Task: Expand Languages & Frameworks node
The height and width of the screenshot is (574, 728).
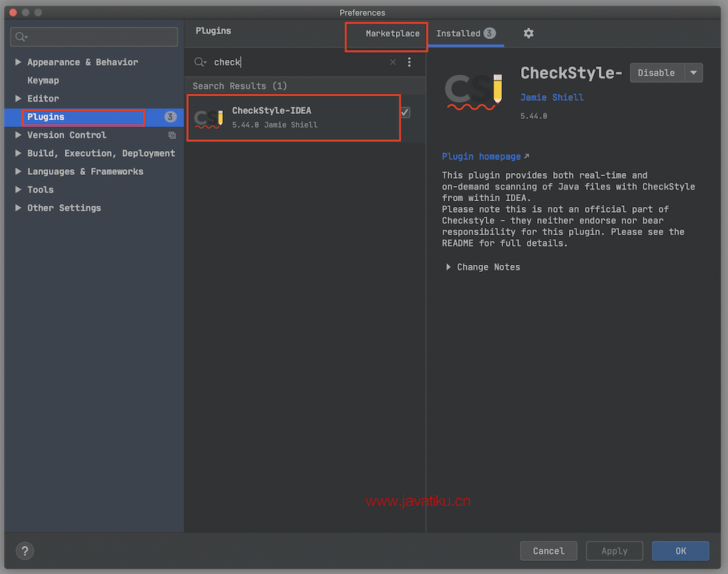Action: pyautogui.click(x=18, y=172)
